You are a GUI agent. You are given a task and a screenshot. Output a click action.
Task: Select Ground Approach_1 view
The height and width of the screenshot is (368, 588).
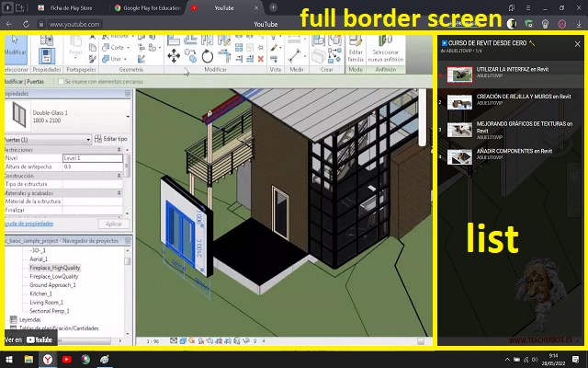pyautogui.click(x=52, y=285)
